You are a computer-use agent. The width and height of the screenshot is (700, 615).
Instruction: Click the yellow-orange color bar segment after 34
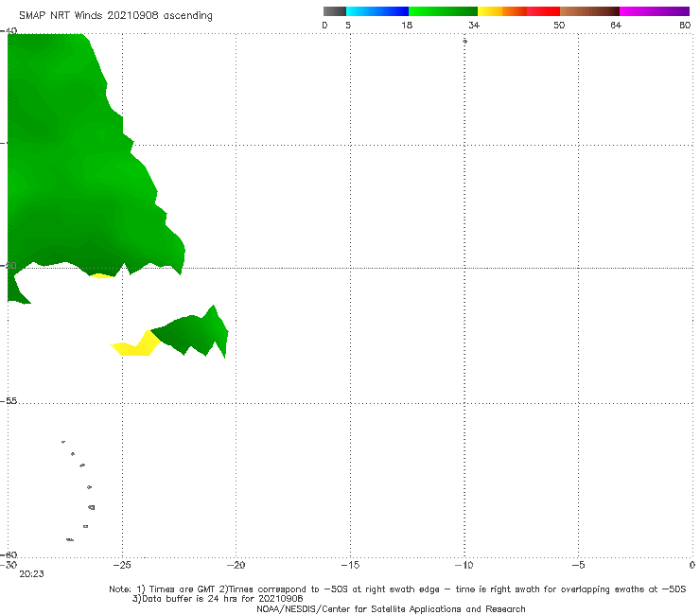click(x=501, y=11)
